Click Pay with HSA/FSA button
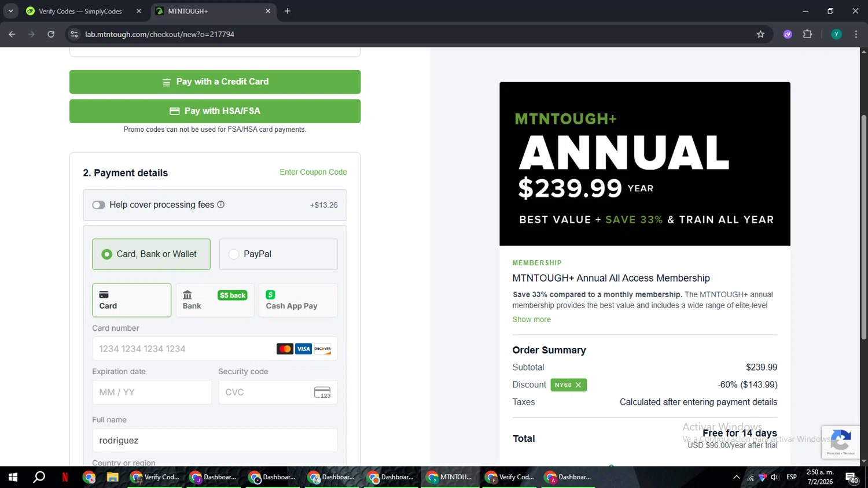Screen dimensions: 868x488 (215, 111)
